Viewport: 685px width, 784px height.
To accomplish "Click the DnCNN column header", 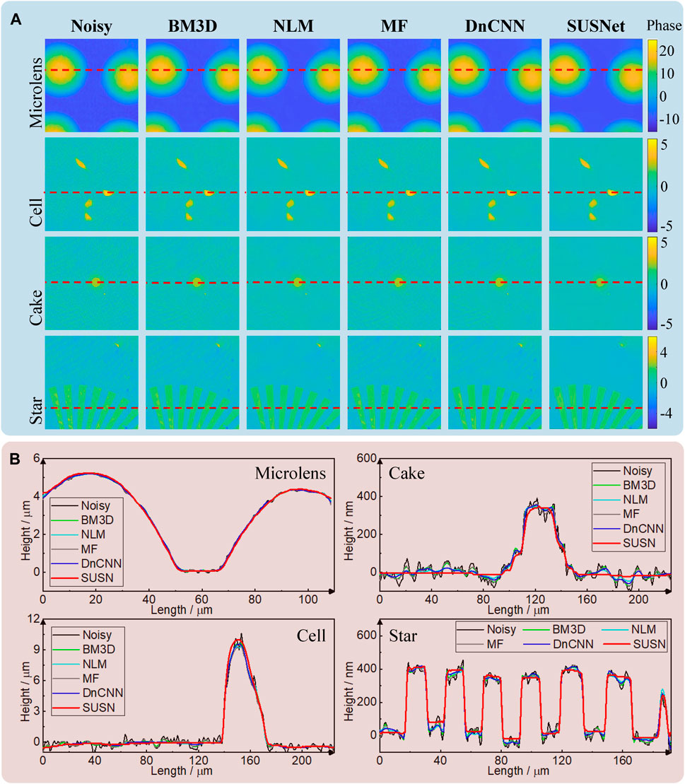I will click(495, 26).
